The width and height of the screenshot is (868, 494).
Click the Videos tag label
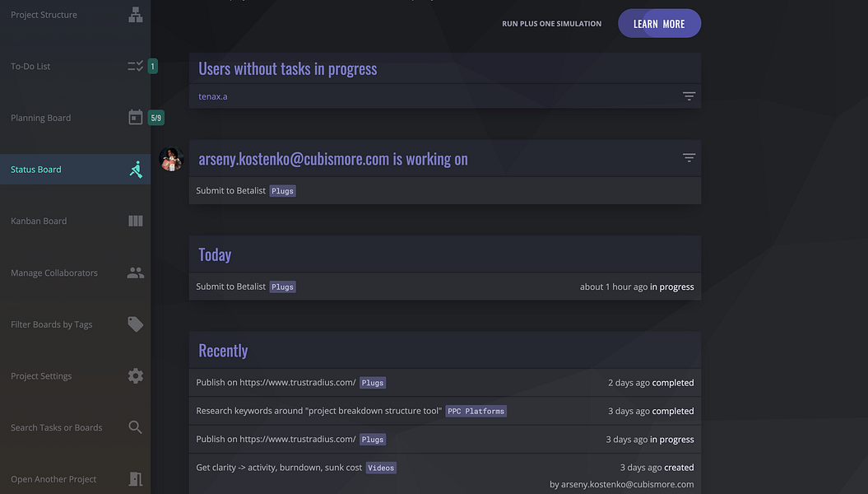click(381, 468)
